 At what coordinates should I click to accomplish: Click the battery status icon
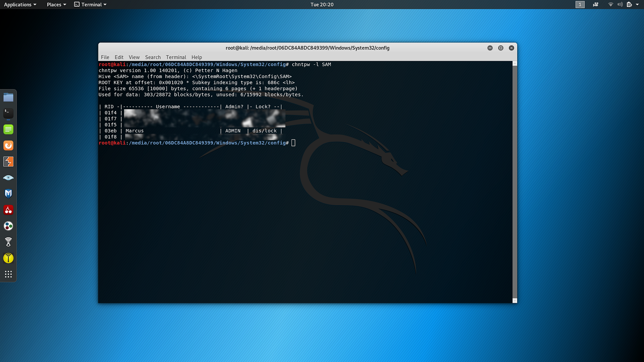(629, 5)
